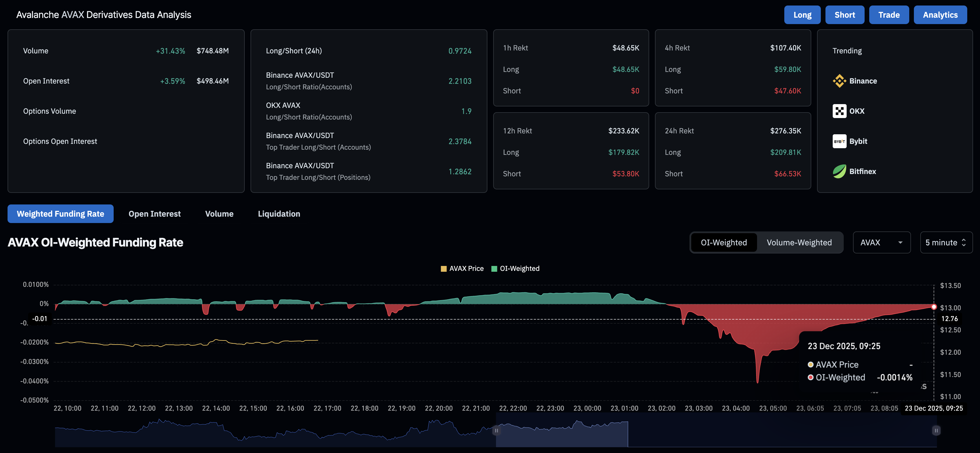Click the latest data point marker on the chart
This screenshot has width=980, height=453.
tap(934, 307)
